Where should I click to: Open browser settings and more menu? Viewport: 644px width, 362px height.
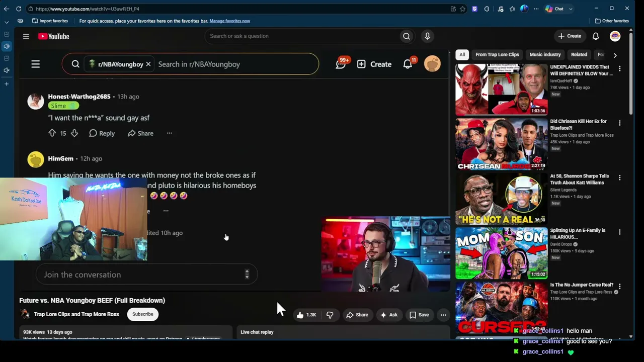[536, 9]
